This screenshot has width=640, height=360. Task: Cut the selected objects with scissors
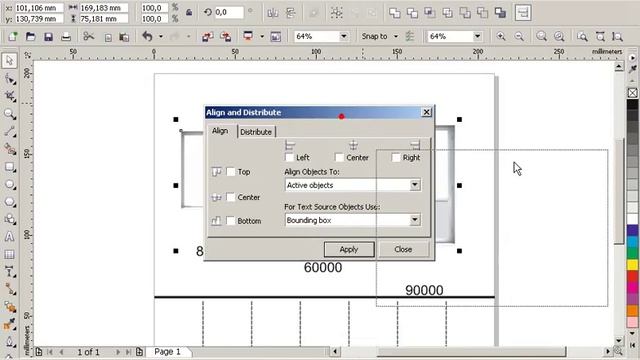click(x=89, y=37)
